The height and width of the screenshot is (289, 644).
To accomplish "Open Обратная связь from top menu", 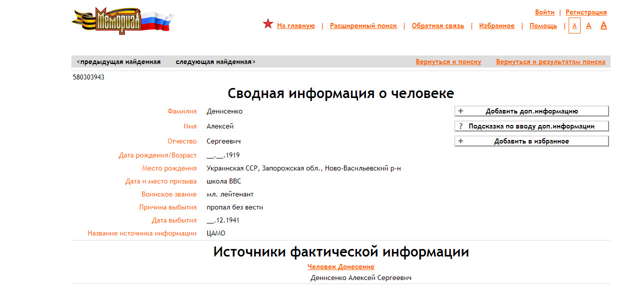I will pos(437,26).
